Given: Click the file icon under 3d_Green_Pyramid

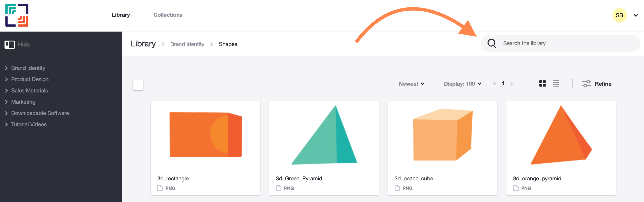Looking at the screenshot, I should 278,188.
